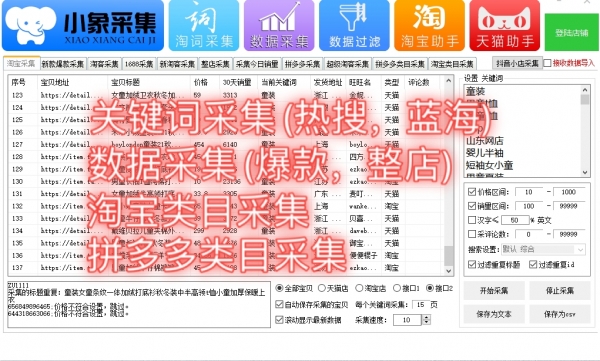Click the table scrollbar up arrow
The image size is (600, 361).
[x=448, y=81]
